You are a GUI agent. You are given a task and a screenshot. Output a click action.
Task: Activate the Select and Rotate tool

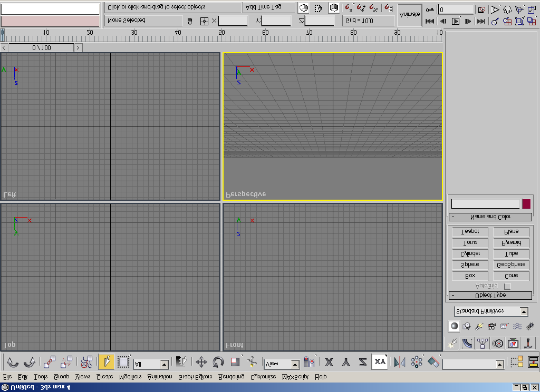218,362
